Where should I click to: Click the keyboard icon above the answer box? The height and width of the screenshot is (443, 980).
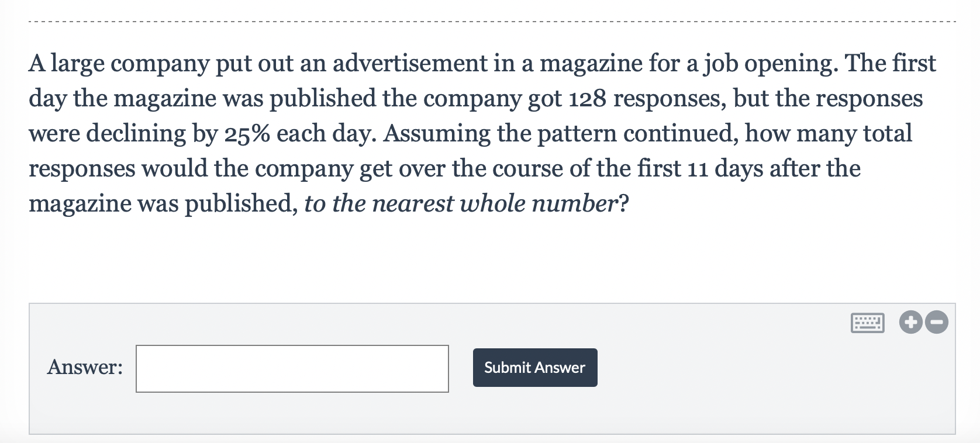pos(867,322)
